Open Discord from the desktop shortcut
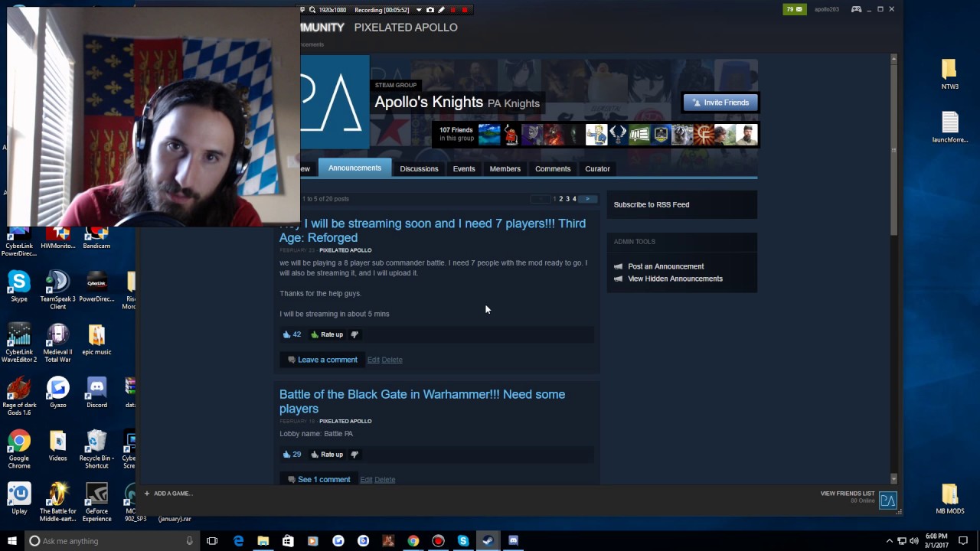Image resolution: width=980 pixels, height=551 pixels. [96, 392]
